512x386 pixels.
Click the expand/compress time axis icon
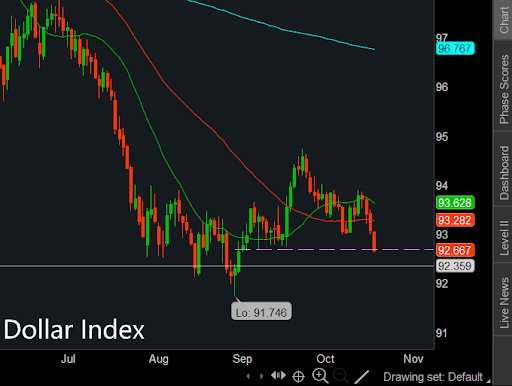[278, 376]
